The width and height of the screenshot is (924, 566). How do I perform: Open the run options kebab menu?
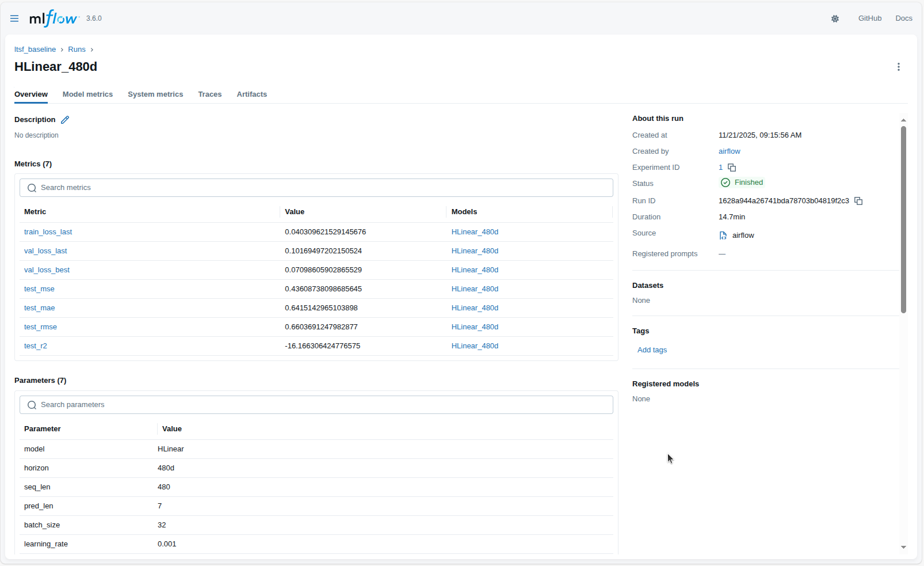pyautogui.click(x=899, y=67)
